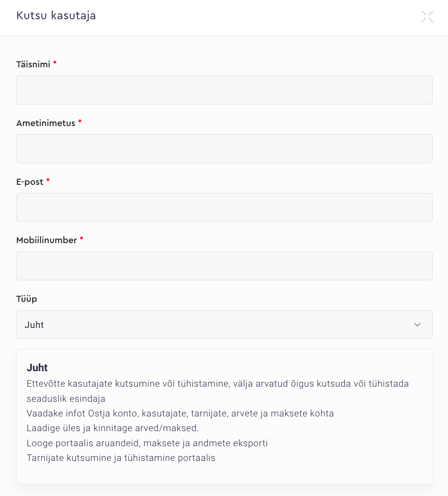The width and height of the screenshot is (448, 496).
Task: Click the 'Laadige üles ja kinnitage' line
Action: click(113, 428)
